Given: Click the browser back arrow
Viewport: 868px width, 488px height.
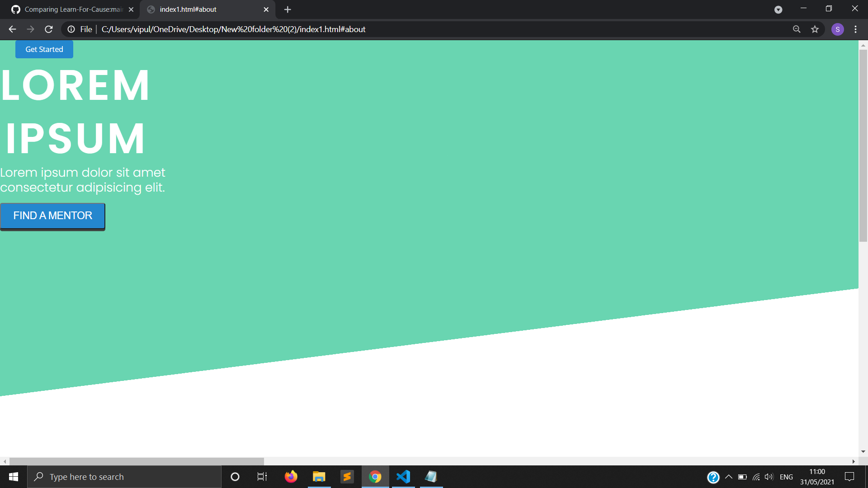Looking at the screenshot, I should tap(12, 29).
